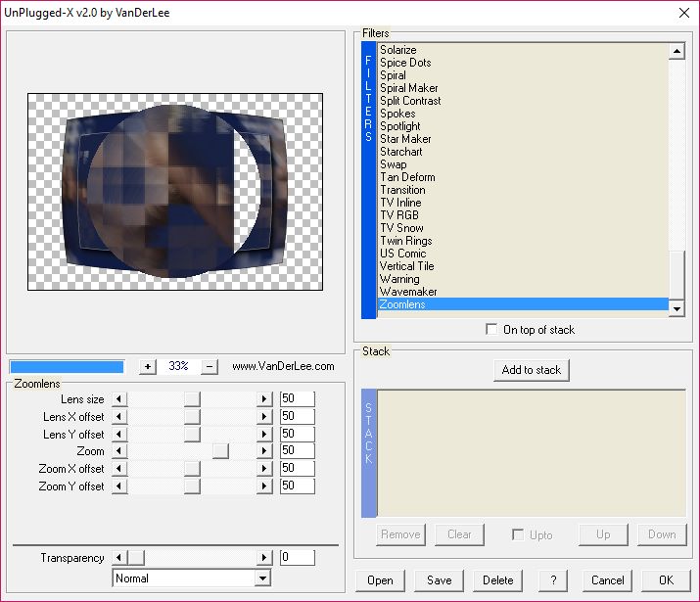Click the Lens Y offset value field

[298, 434]
